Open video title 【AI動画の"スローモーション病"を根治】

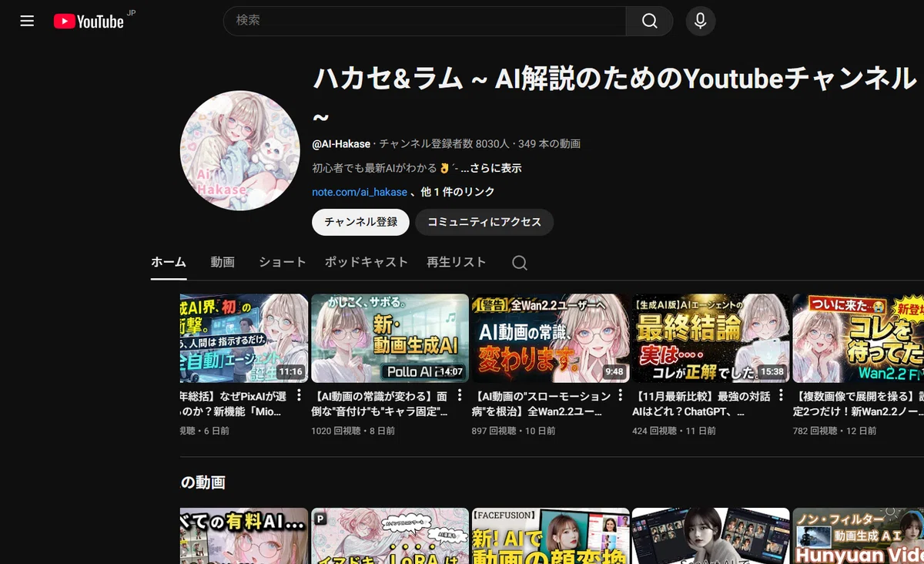[x=542, y=404]
